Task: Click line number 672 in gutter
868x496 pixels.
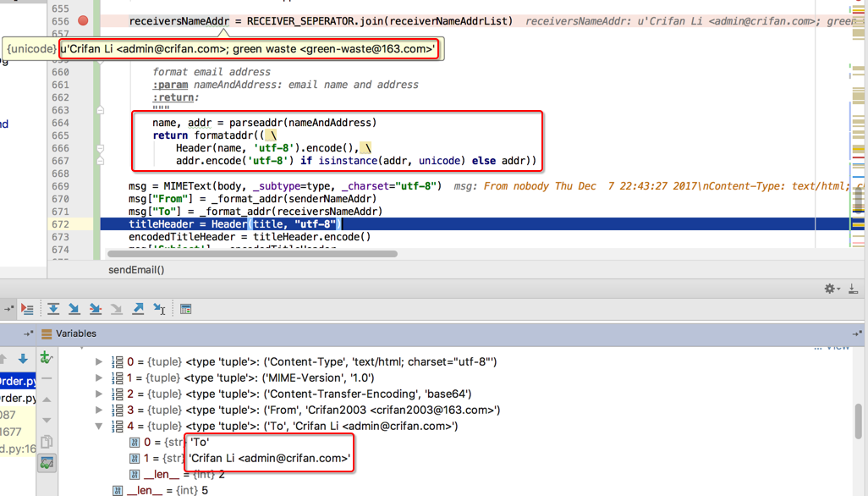Action: 60,224
